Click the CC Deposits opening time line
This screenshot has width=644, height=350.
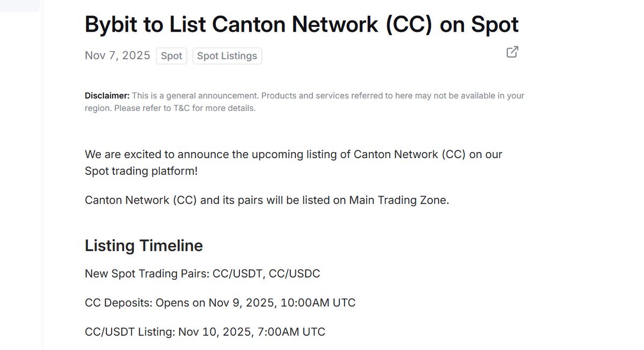220,303
